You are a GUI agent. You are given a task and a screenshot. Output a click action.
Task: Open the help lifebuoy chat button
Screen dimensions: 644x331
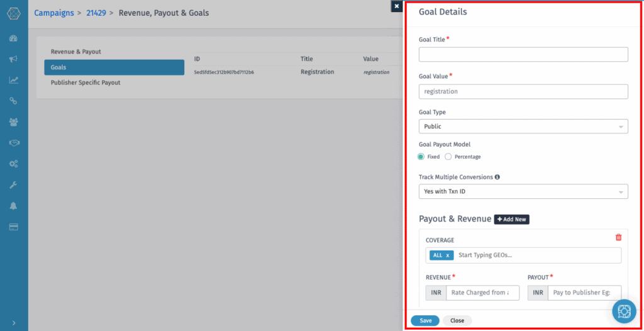(623, 311)
